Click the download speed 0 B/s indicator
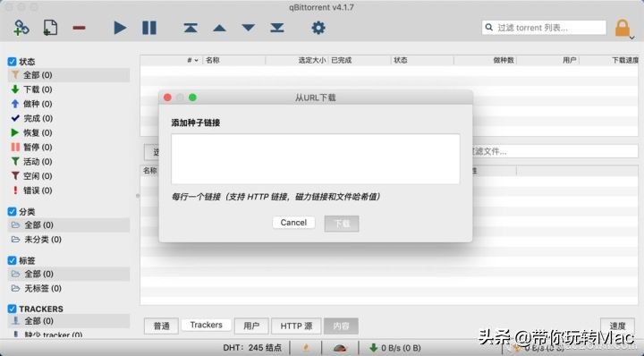The image size is (644, 356). (x=395, y=348)
